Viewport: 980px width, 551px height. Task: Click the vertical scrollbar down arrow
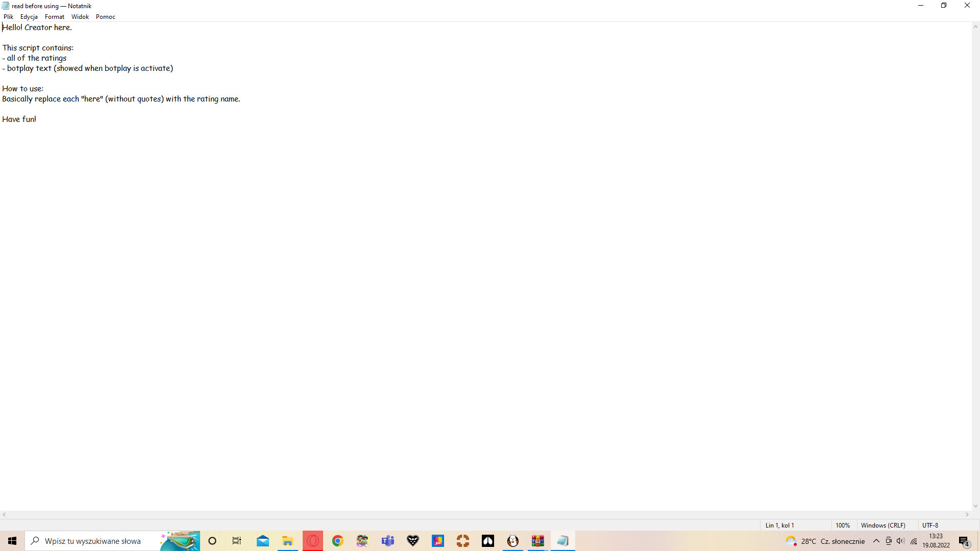click(x=975, y=506)
